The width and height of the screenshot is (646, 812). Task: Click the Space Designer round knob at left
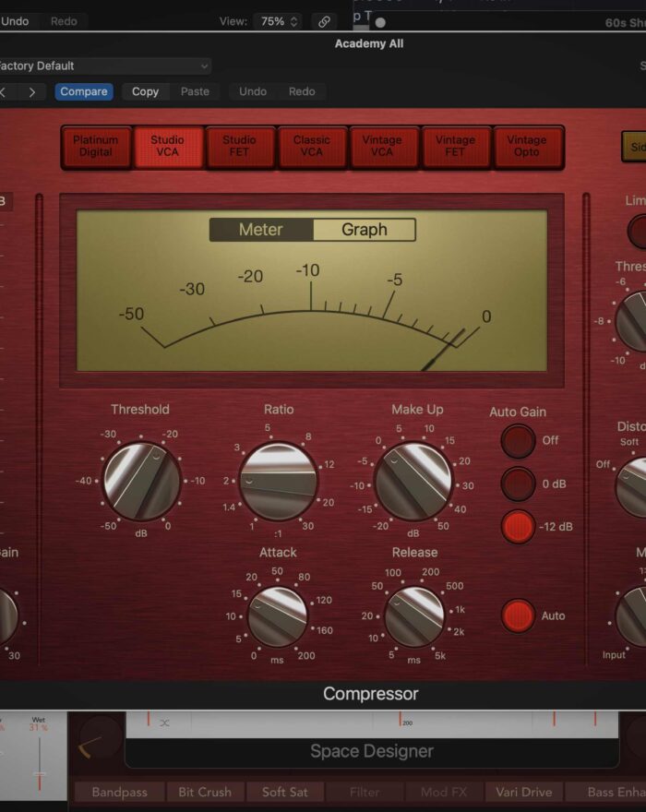pos(101,737)
